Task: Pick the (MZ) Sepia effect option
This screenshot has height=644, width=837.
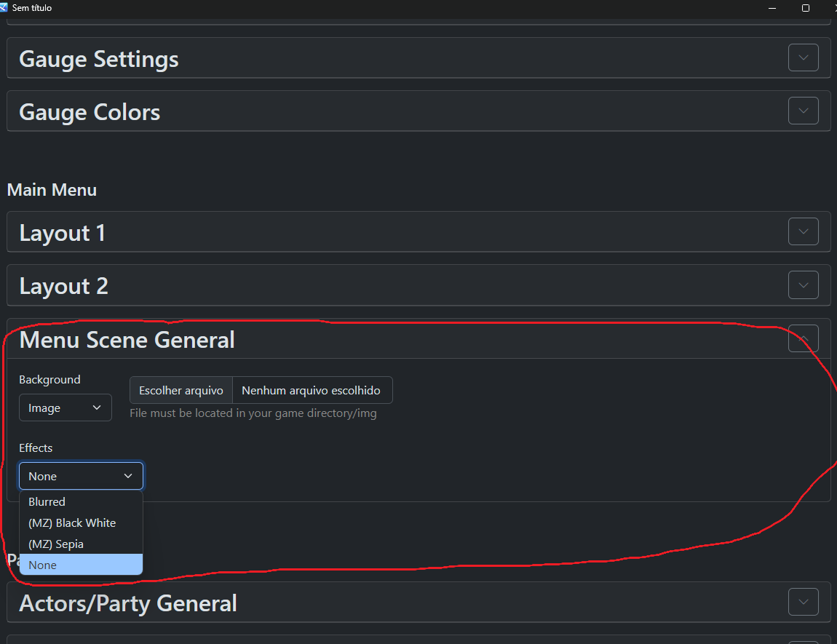Action: pyautogui.click(x=56, y=544)
